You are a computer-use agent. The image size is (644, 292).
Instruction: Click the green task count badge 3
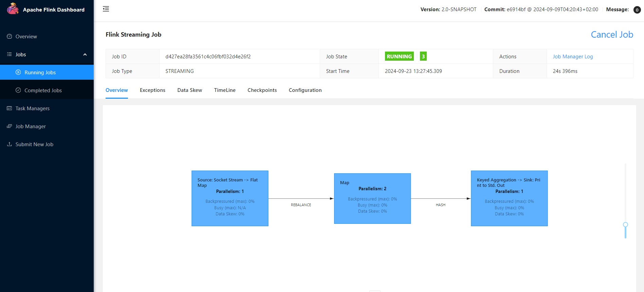coord(423,56)
